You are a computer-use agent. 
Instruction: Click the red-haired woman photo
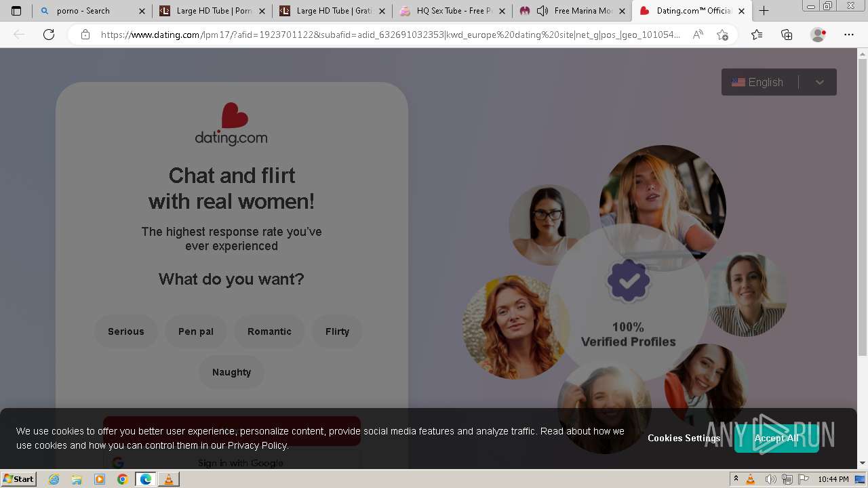(x=514, y=327)
